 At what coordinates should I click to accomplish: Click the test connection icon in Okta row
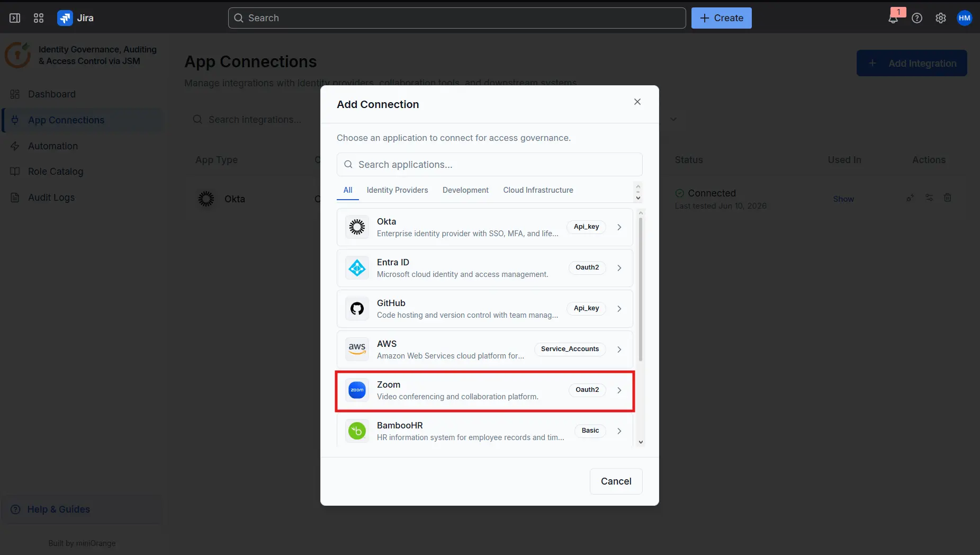[910, 198]
